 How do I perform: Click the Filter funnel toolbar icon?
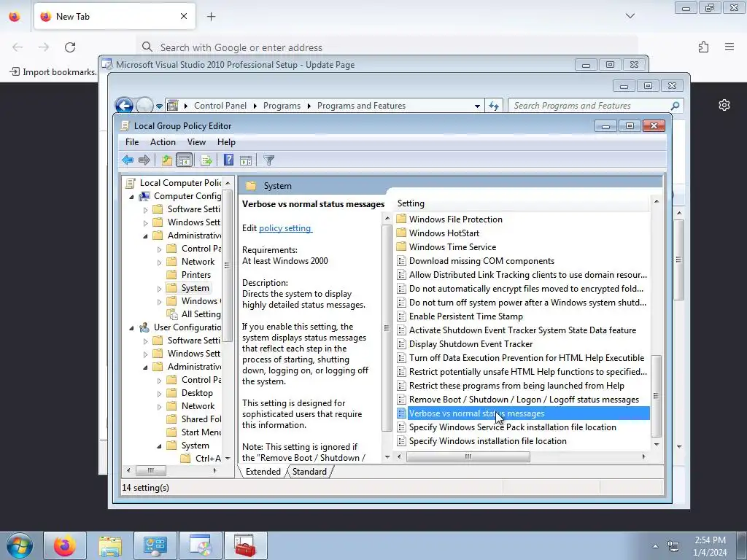(x=269, y=160)
